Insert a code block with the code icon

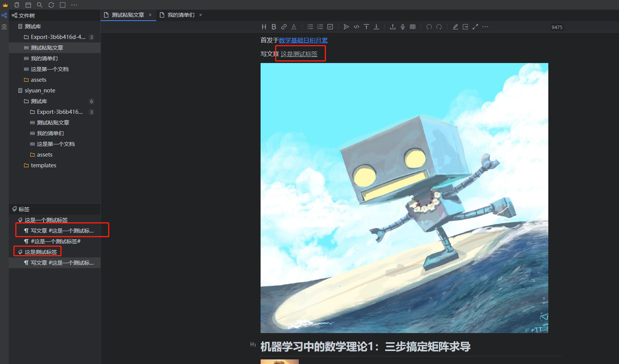[x=356, y=27]
